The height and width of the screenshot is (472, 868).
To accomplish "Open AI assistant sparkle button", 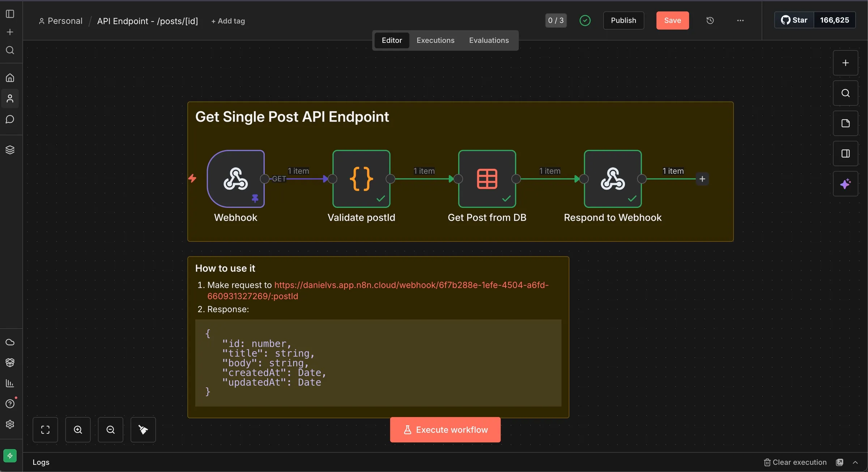I will pos(846,184).
